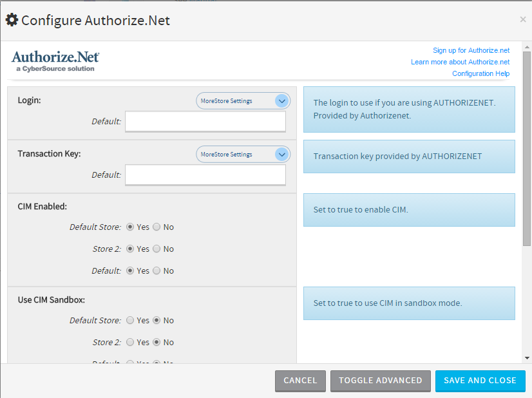This screenshot has height=398, width=532.
Task: Click the gear icon beside Configure Authorize.Net
Action: tap(12, 19)
